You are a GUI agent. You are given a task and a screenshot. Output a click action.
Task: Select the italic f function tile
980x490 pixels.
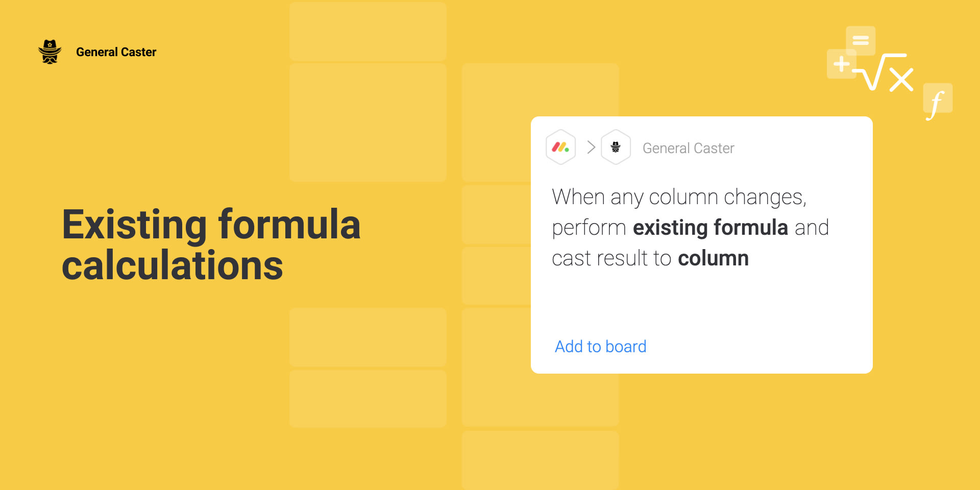coord(938,99)
